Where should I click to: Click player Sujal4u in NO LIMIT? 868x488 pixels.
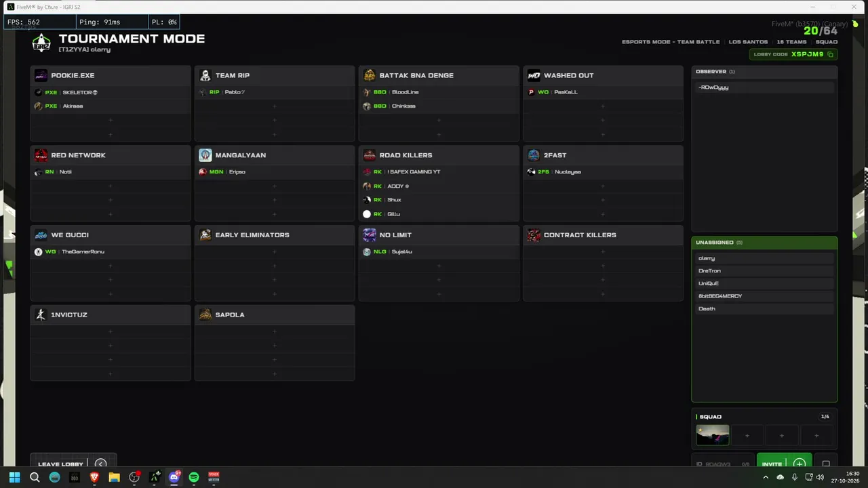(439, 251)
